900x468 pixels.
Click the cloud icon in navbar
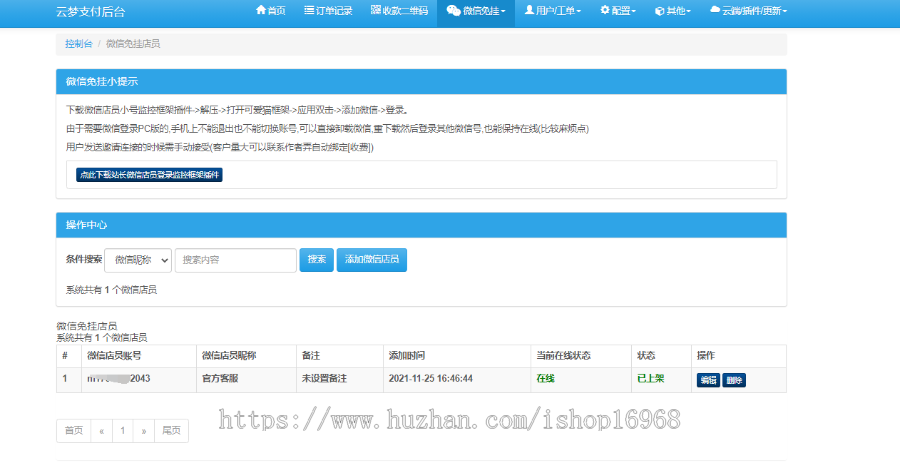715,10
